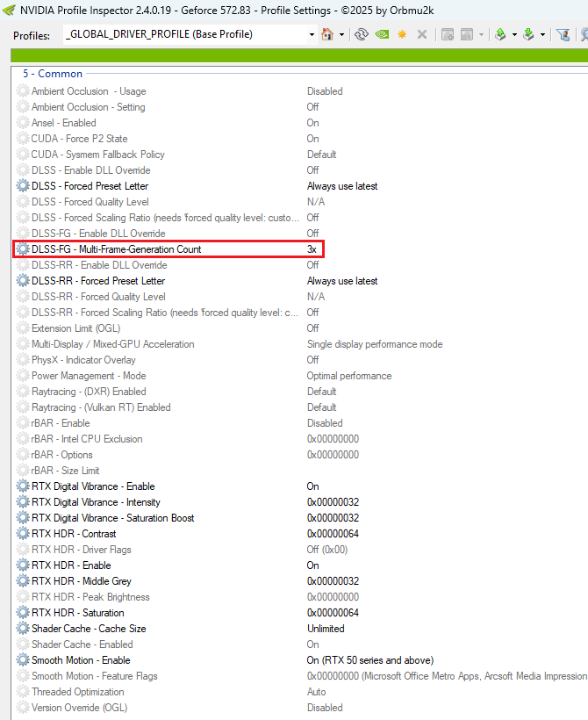Select the 'Extension Limit (OGL)' row

click(299, 328)
